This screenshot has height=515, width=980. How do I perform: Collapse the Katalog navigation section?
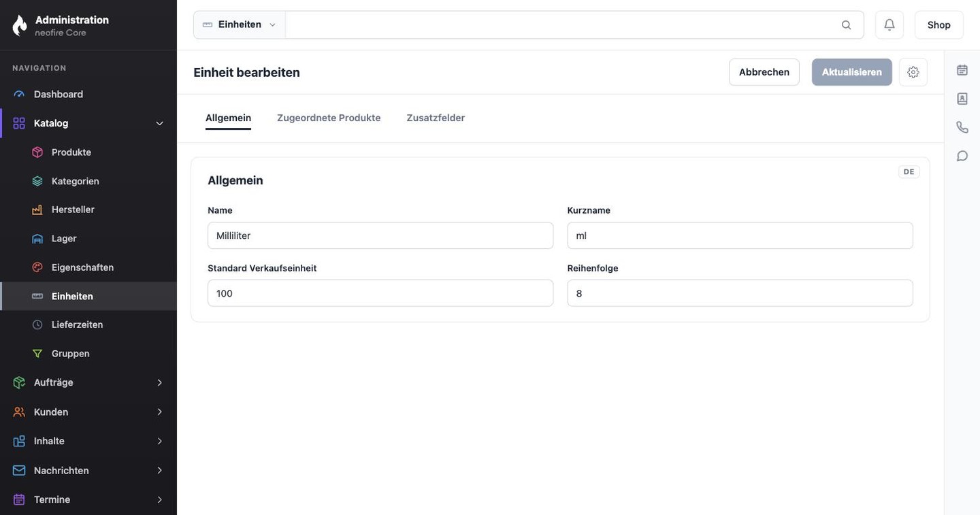(x=160, y=123)
